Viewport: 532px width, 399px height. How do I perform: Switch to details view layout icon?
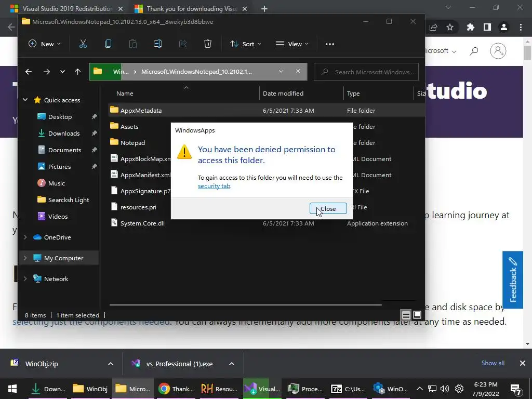pyautogui.click(x=406, y=315)
